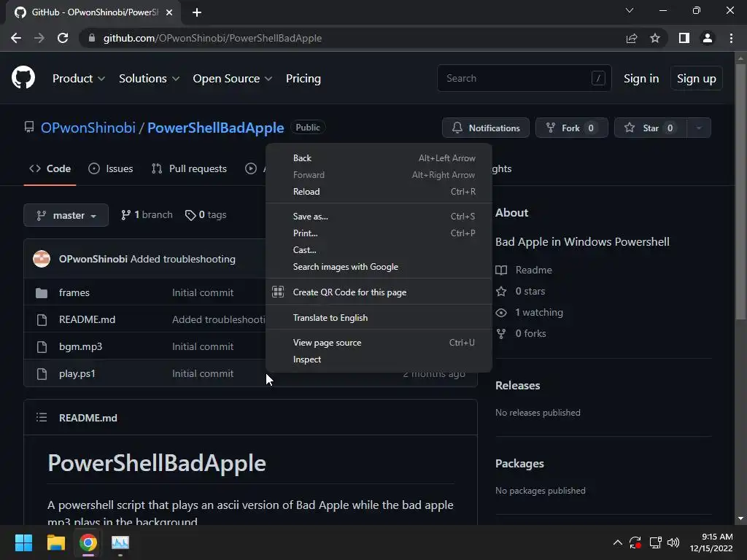Open Chrome side panel icon
The width and height of the screenshot is (747, 560).
[684, 38]
